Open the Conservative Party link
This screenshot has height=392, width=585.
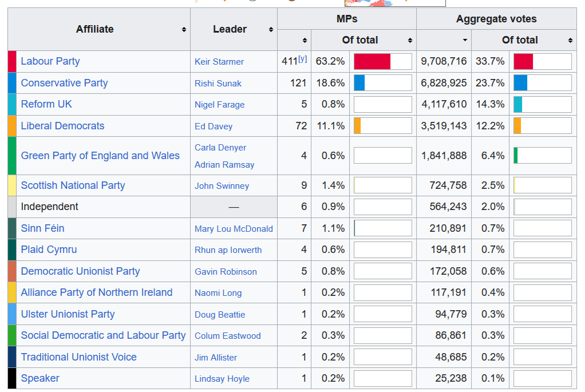64,83
